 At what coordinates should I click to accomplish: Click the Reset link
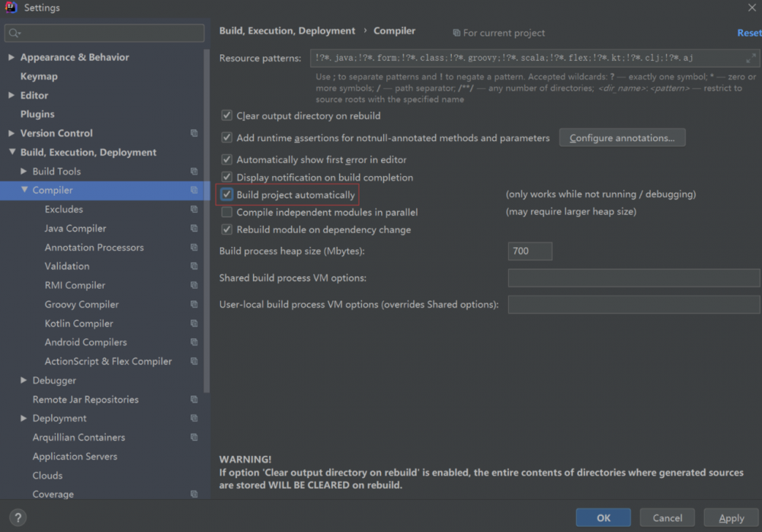748,33
